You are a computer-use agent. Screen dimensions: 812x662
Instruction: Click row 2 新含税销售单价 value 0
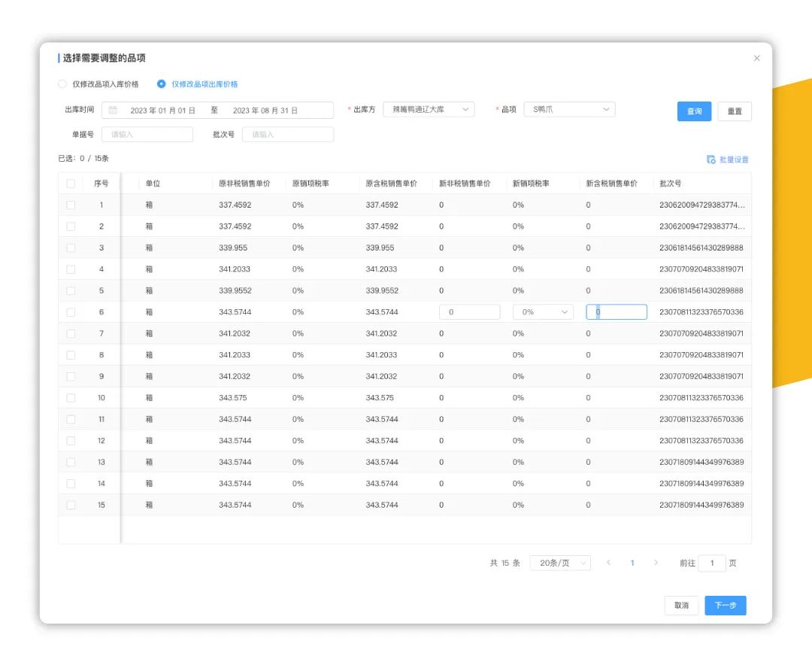tap(588, 226)
